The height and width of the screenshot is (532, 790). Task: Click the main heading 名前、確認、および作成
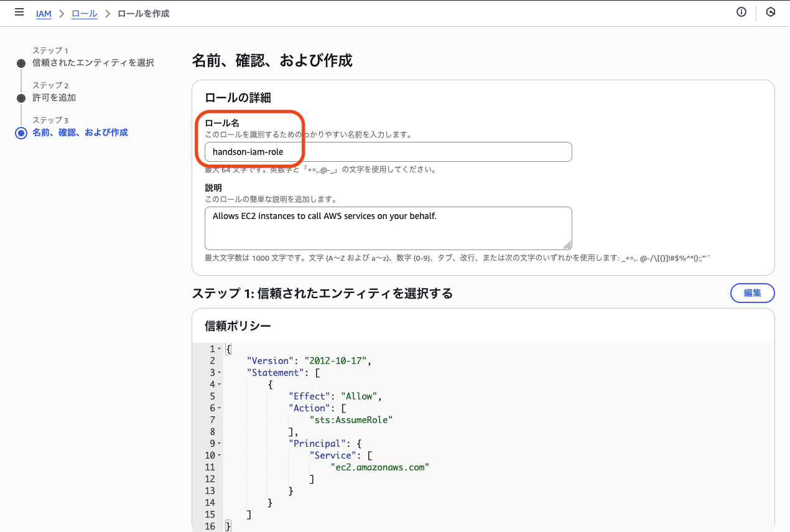[272, 60]
